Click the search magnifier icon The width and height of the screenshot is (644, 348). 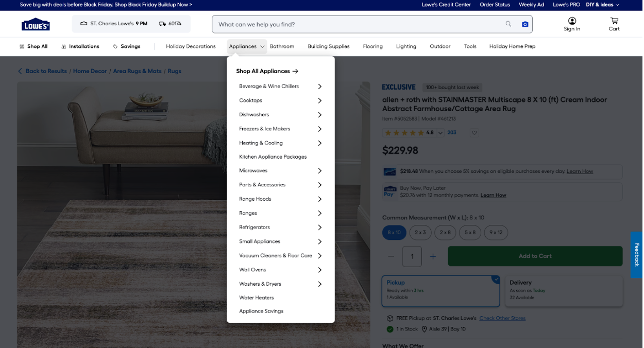click(509, 24)
